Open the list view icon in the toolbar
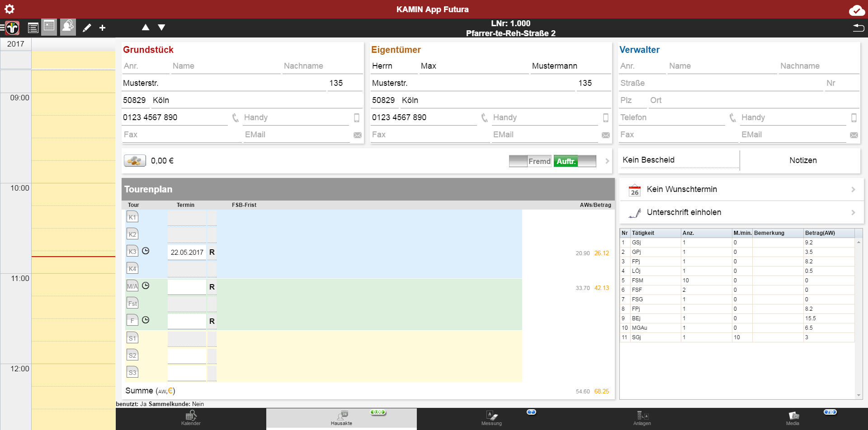The height and width of the screenshot is (430, 868). [33, 28]
